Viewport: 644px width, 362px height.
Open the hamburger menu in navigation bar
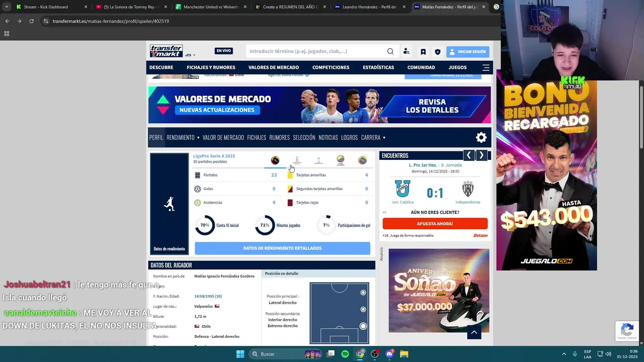[x=486, y=67]
